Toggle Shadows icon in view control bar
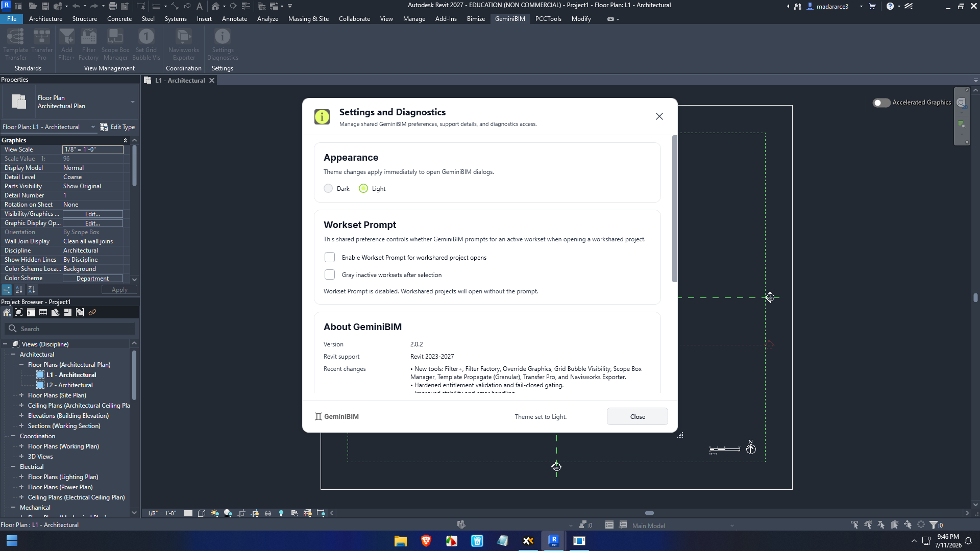 [228, 513]
